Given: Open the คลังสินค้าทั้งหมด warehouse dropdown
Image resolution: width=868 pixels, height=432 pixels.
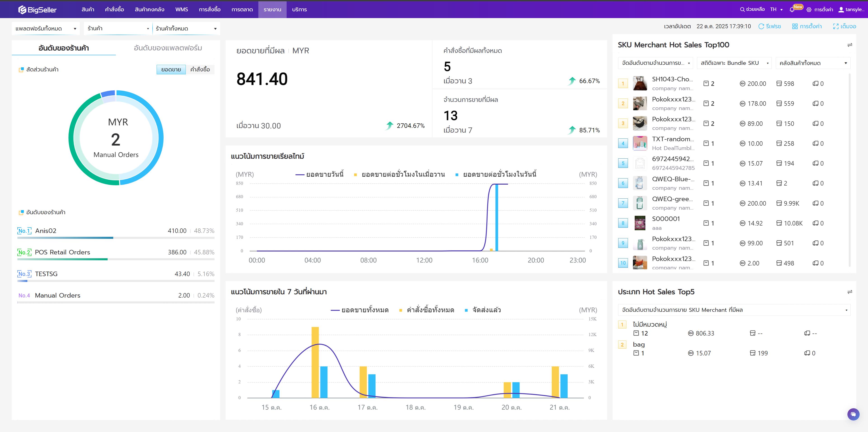Looking at the screenshot, I should [x=813, y=63].
